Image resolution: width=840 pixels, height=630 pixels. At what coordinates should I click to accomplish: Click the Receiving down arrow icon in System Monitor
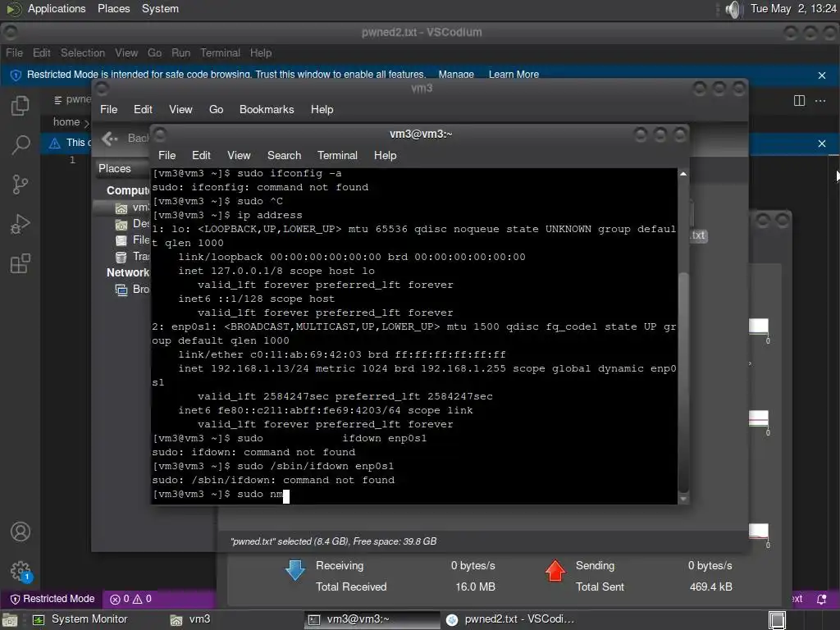coord(295,570)
